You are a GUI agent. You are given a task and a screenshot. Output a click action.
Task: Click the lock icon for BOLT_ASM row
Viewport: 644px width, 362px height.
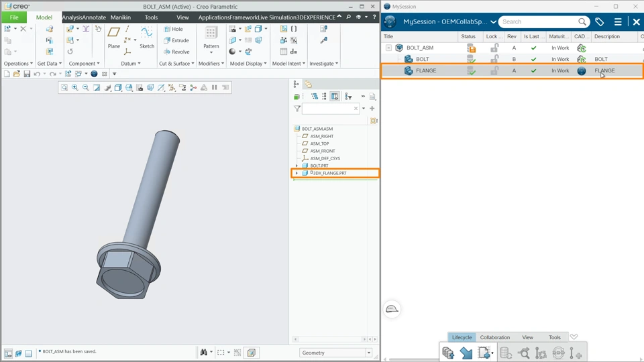click(x=494, y=48)
